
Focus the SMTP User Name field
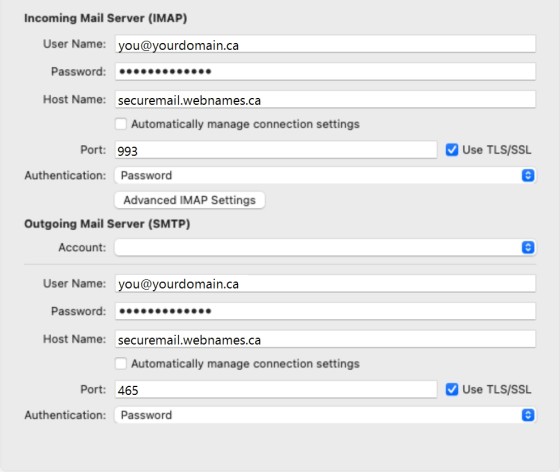(x=325, y=284)
